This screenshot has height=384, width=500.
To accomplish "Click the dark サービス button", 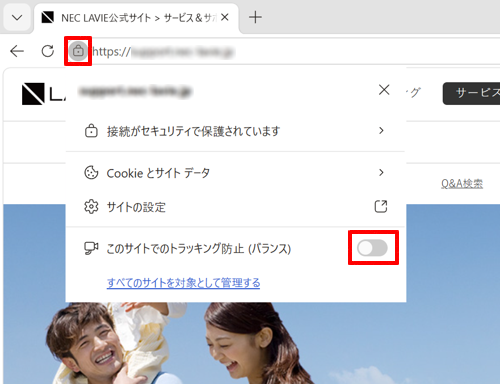I will pyautogui.click(x=471, y=94).
